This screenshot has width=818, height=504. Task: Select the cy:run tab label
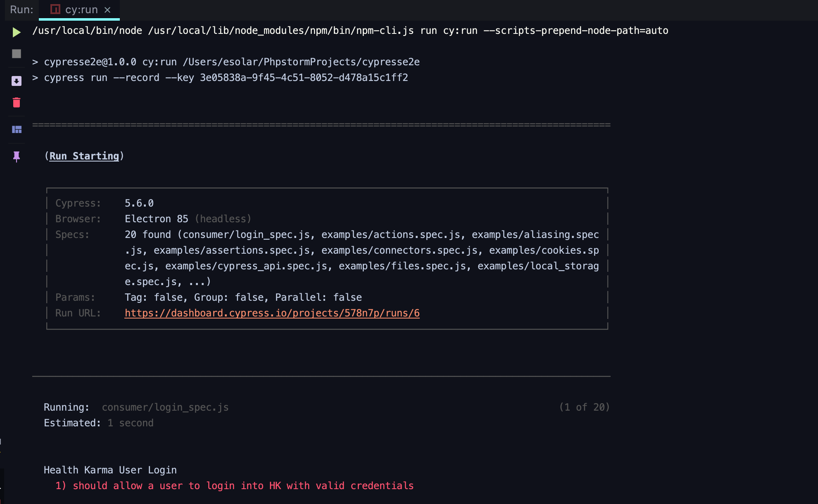point(81,10)
